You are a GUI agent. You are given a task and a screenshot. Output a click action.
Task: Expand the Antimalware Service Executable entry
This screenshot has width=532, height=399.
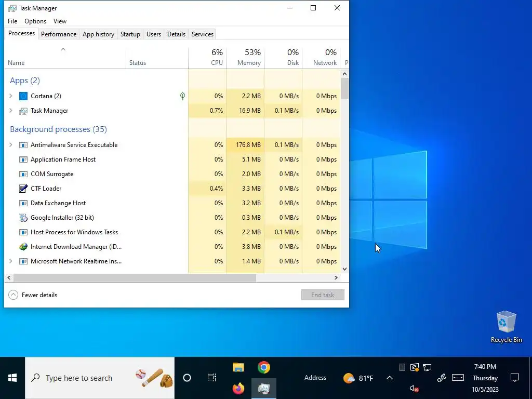(x=10, y=145)
